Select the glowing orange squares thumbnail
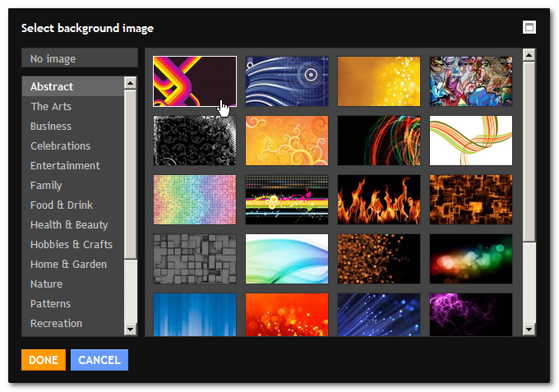Screen dimensions: 559x392 (470, 200)
